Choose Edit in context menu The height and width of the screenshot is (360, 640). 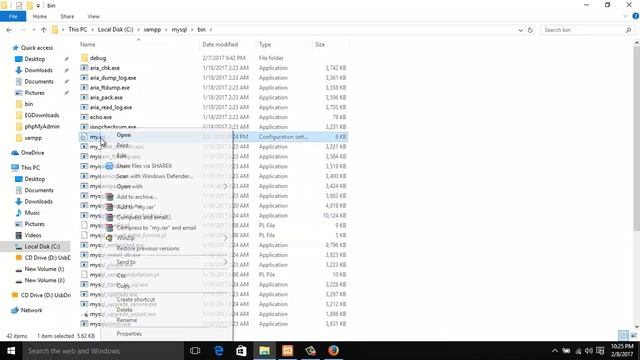(x=121, y=156)
